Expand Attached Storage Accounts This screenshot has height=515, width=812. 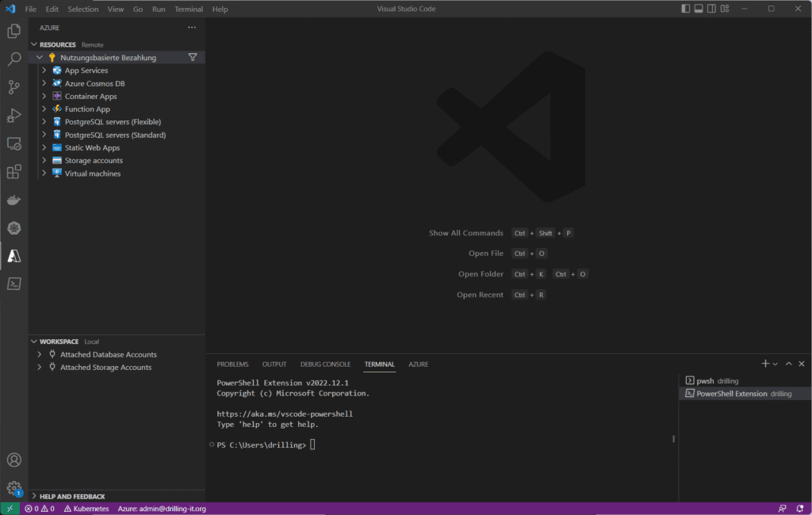pos(40,368)
